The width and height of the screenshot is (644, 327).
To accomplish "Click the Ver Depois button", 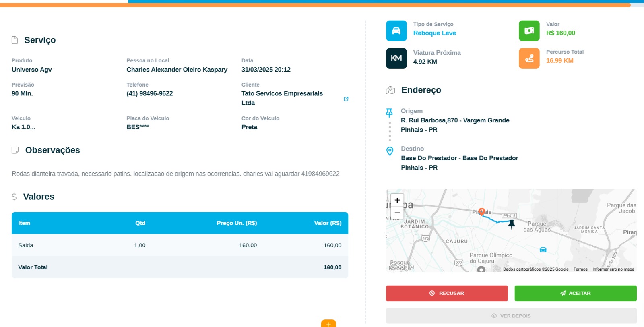I will tap(511, 316).
